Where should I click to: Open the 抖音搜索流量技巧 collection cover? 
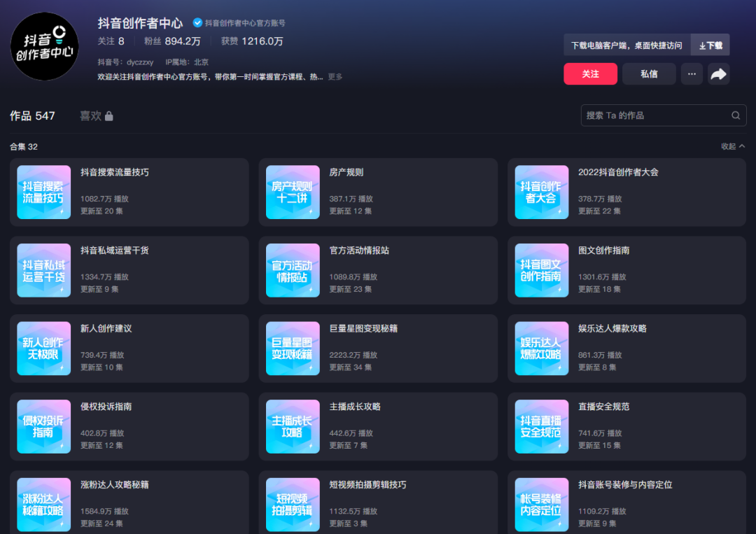[x=44, y=192]
